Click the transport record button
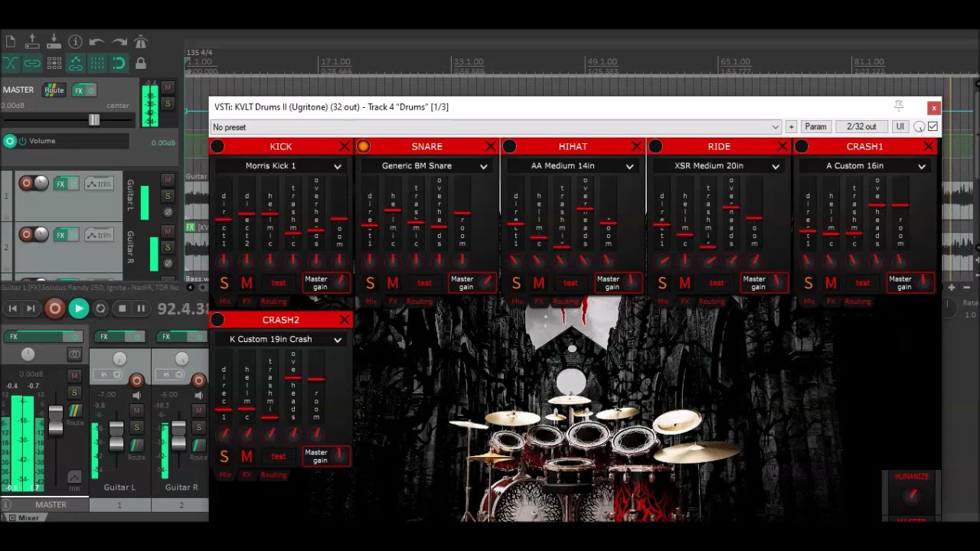Screen dimensions: 980x551 pos(54,308)
